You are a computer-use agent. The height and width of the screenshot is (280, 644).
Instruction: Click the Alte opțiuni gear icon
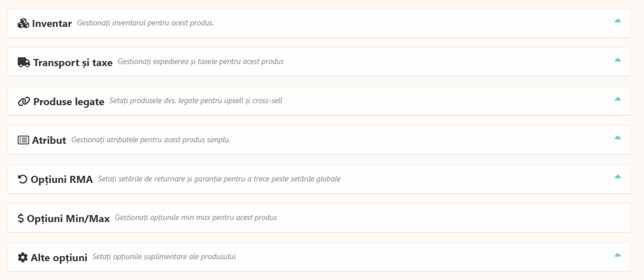[23, 257]
